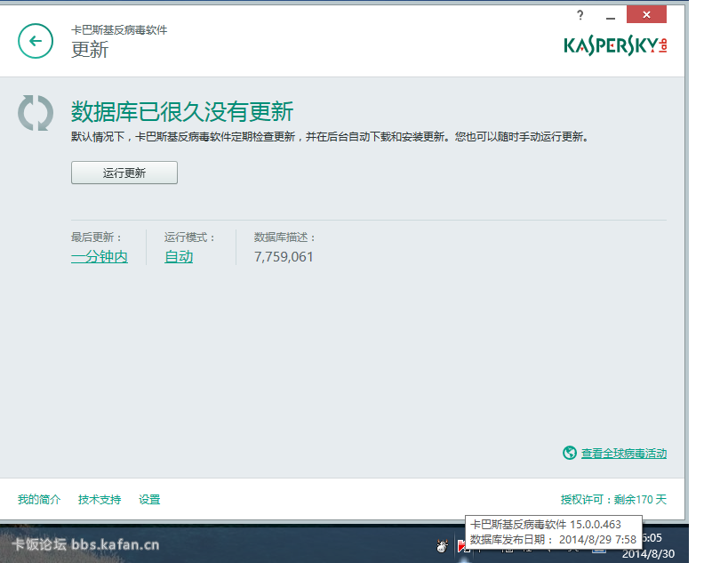Screen dimensions: 728x563
Task: Go back with the circular arrow icon
Action: point(36,41)
